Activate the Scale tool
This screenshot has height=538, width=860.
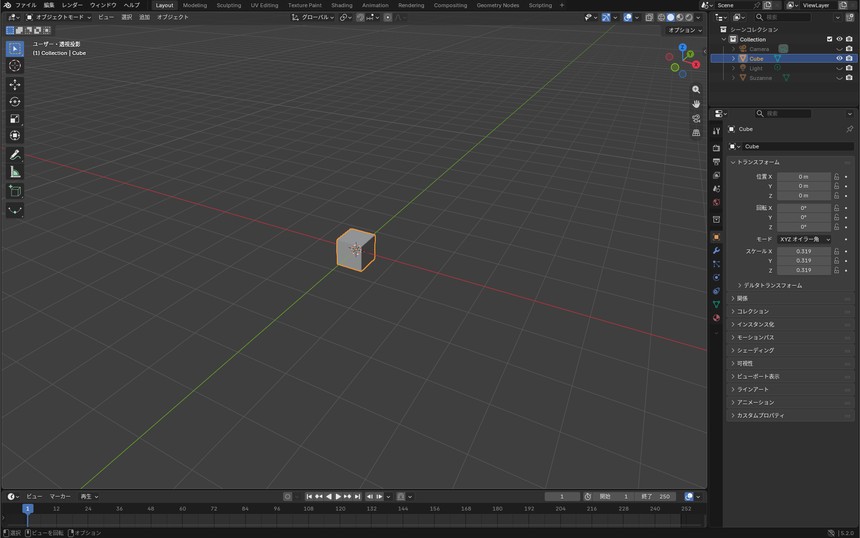click(15, 118)
